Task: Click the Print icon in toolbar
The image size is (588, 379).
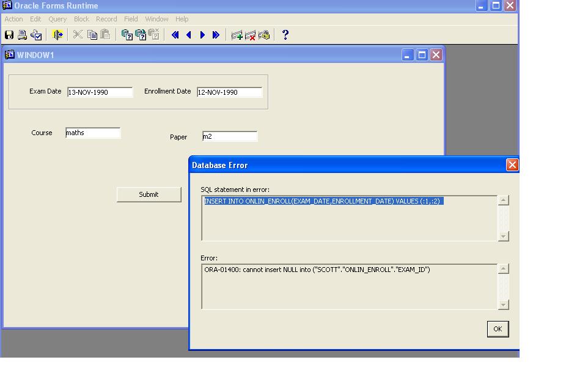Action: 22,35
